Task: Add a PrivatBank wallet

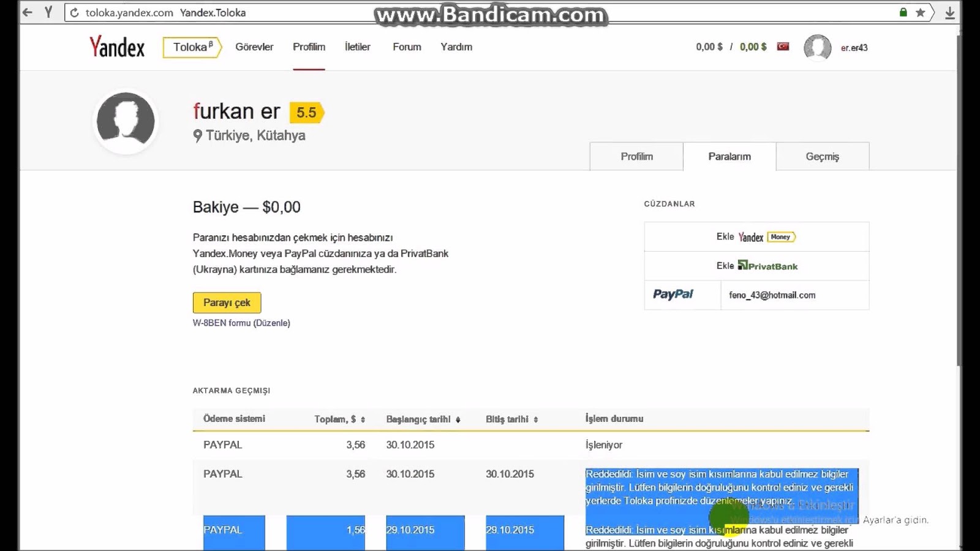Action: [x=756, y=266]
